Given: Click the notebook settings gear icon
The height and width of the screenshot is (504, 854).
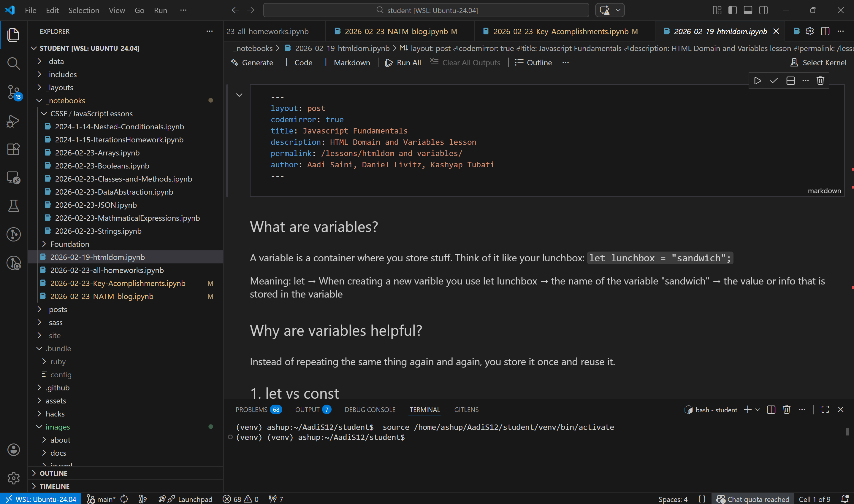Looking at the screenshot, I should click(x=809, y=31).
